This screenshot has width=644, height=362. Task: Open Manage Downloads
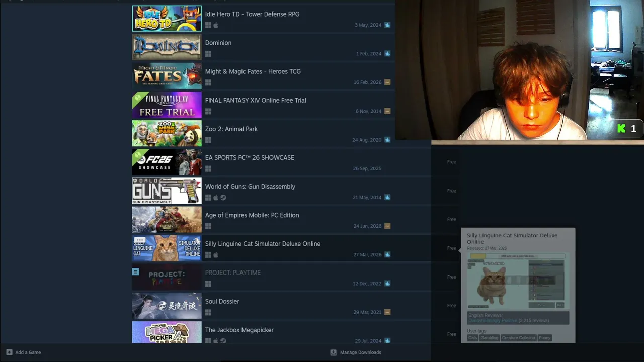click(356, 352)
